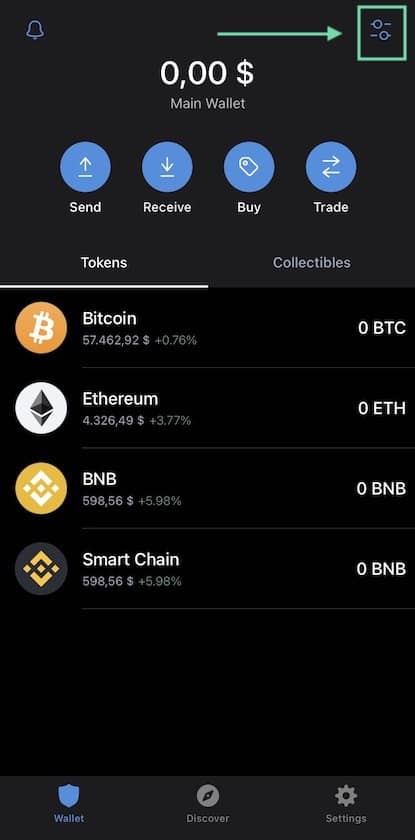Tap the Trade swap-arrows button
The image size is (415, 840).
coord(331,167)
